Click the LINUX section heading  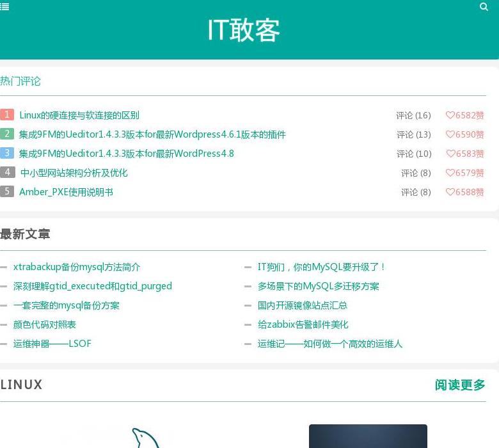[21, 385]
